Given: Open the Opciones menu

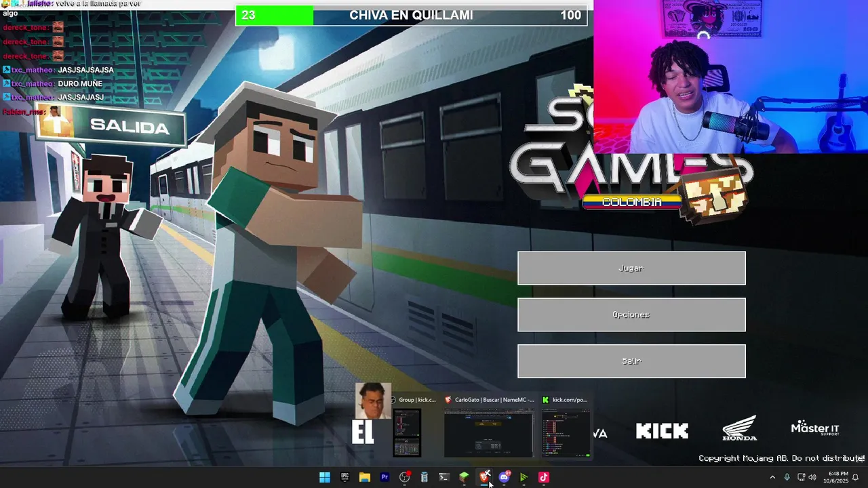Looking at the screenshot, I should [x=631, y=314].
